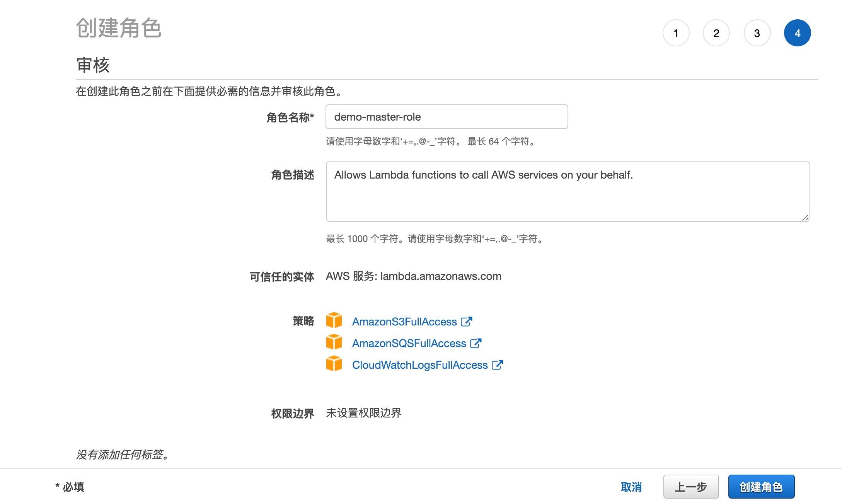Go to wizard step 1 circle

[676, 33]
